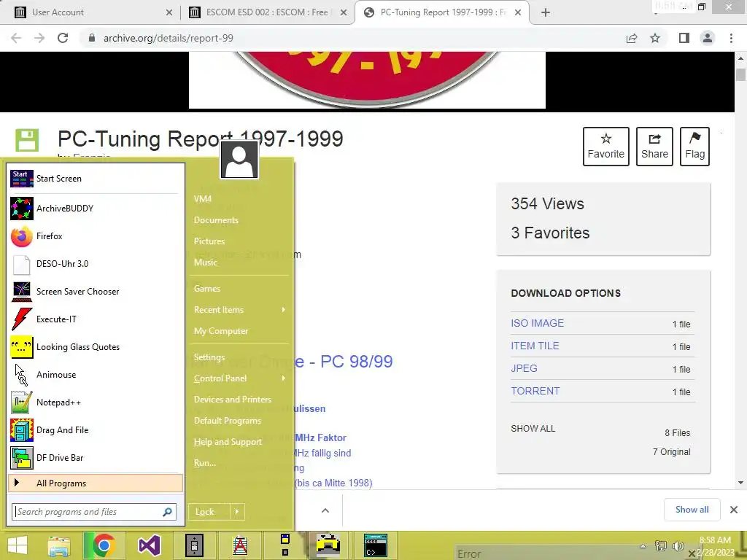Click in Search programs and files box
Image resolution: width=747 pixels, height=560 pixels.
(94, 512)
